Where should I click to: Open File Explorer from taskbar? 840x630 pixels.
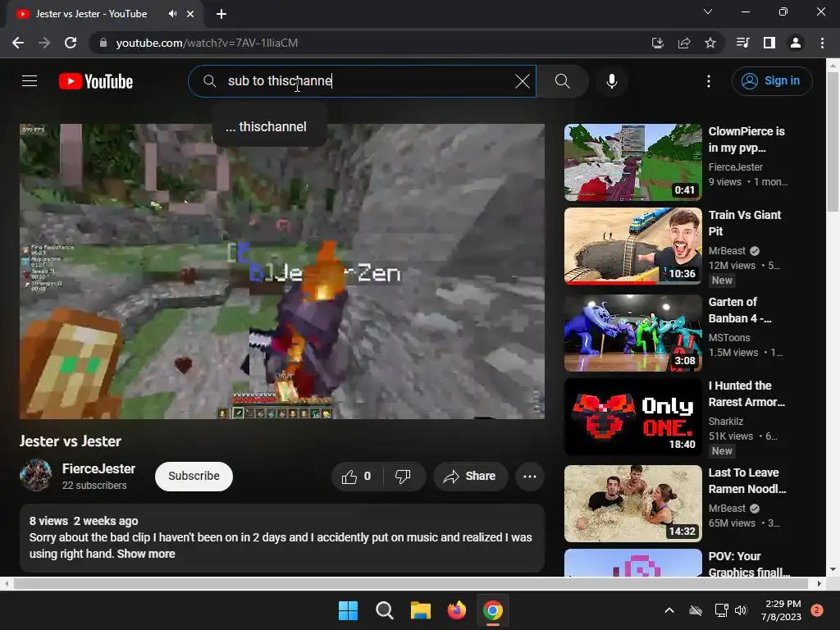click(x=421, y=610)
